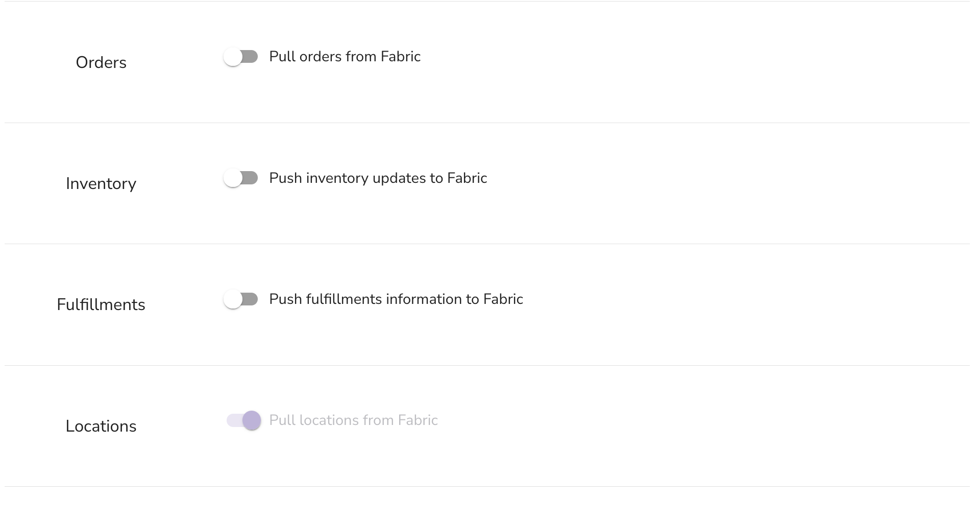Click the "Push inventory updates to Fabric" text

click(378, 178)
